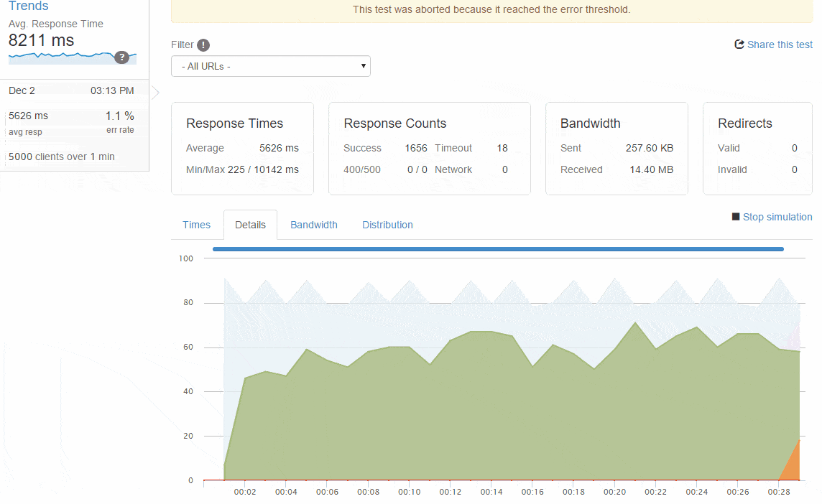The width and height of the screenshot is (822, 504).
Task: Click the Valid label in Redirects
Action: pyautogui.click(x=729, y=149)
